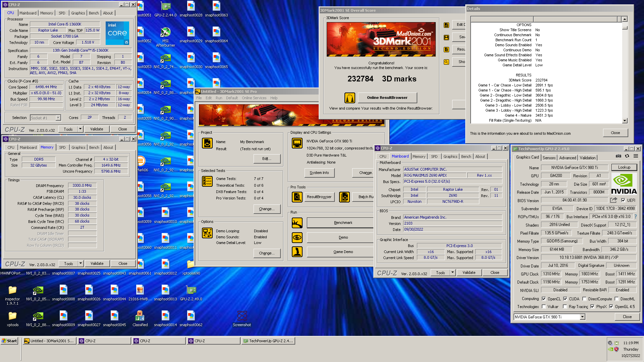
Task: Click the Online ResultBrowser icon in score window
Action: 350,98
